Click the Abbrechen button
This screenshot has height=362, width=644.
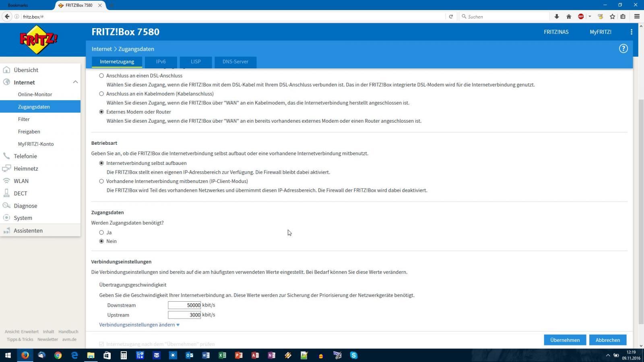(608, 340)
